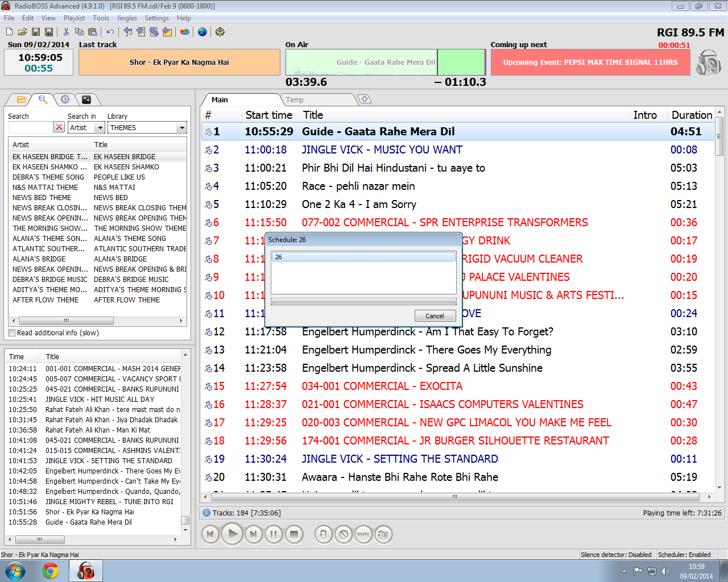Open the File menu

coord(9,18)
